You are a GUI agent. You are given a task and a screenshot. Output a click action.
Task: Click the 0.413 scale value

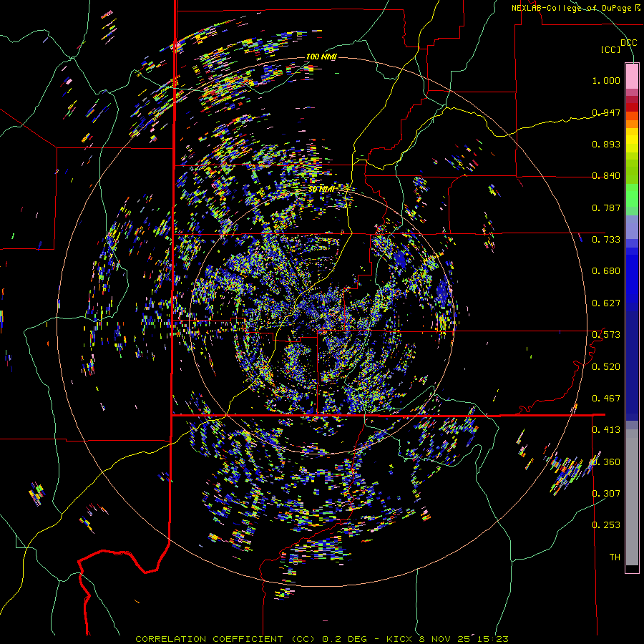(x=606, y=430)
